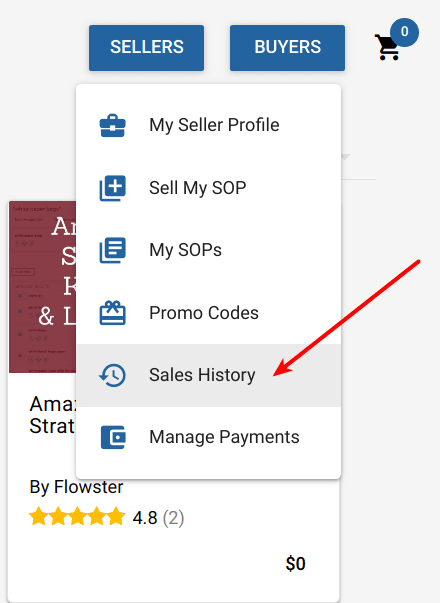Open the SELLERS dropdown menu
This screenshot has width=440, height=603.
[147, 48]
